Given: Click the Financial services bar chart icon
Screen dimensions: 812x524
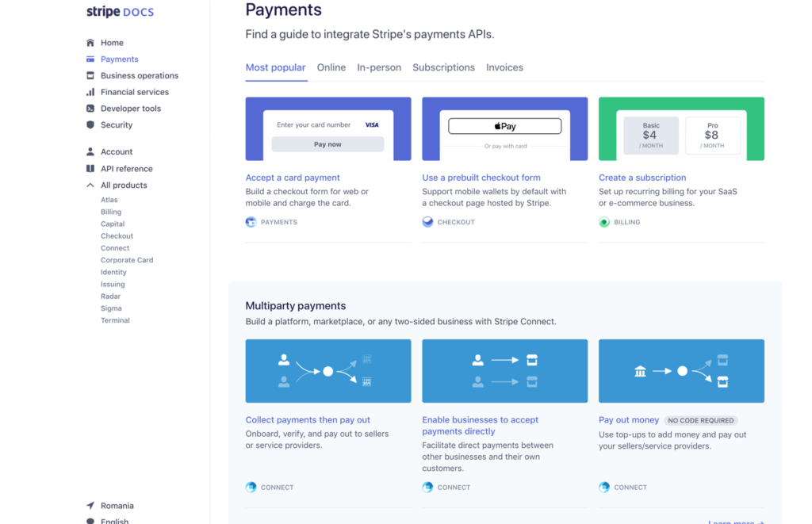Looking at the screenshot, I should click(90, 92).
